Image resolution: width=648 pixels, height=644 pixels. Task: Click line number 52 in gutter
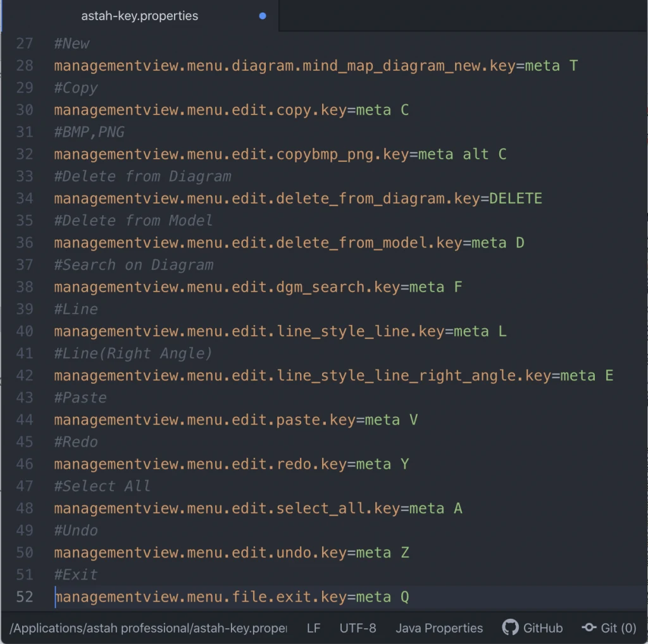tap(25, 597)
